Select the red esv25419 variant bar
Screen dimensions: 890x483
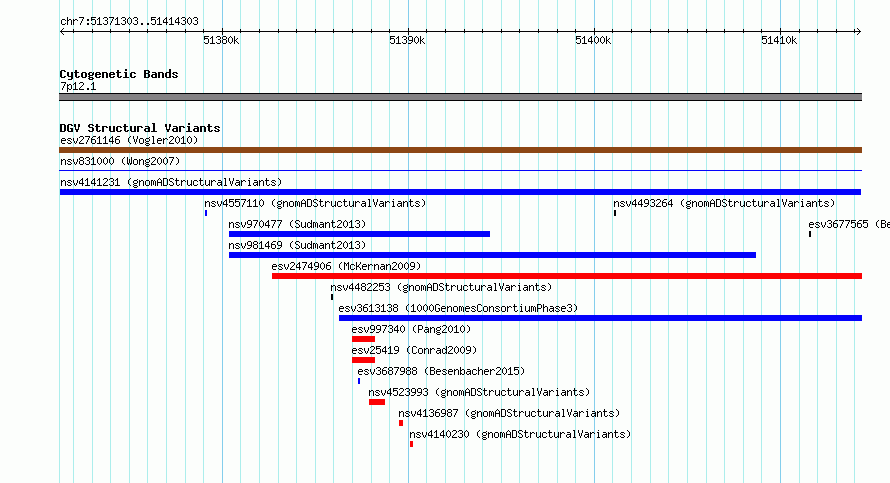pos(363,360)
